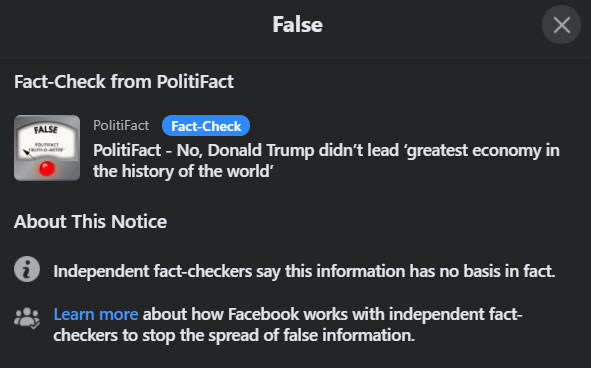
Task: Click the FALSE label on the meter image
Action: coord(46,130)
